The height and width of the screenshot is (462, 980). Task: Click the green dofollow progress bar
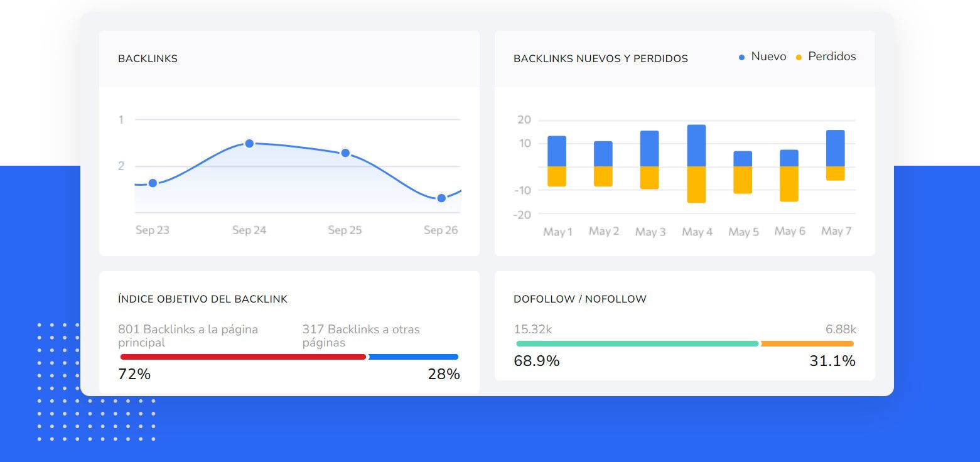[637, 343]
